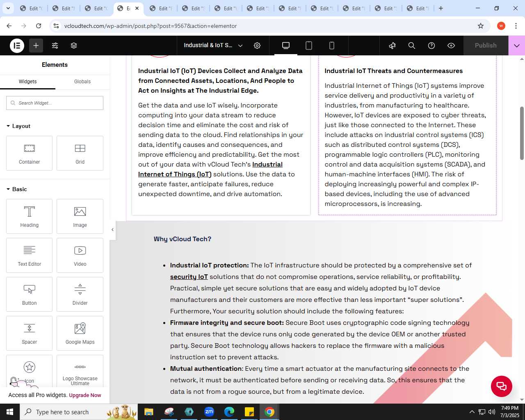
Task: Close the active Chrome tab
Action: [137, 8]
